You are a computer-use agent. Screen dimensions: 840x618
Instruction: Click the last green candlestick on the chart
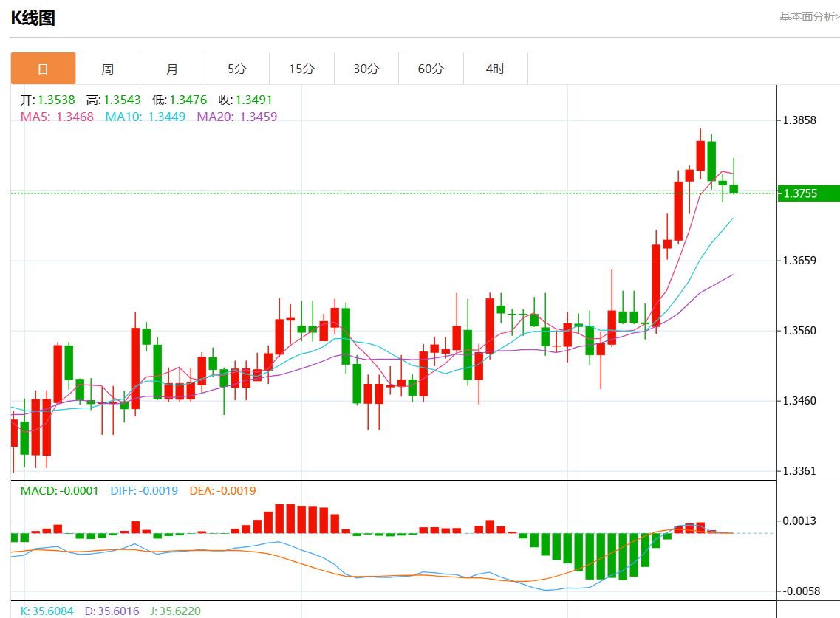[734, 188]
